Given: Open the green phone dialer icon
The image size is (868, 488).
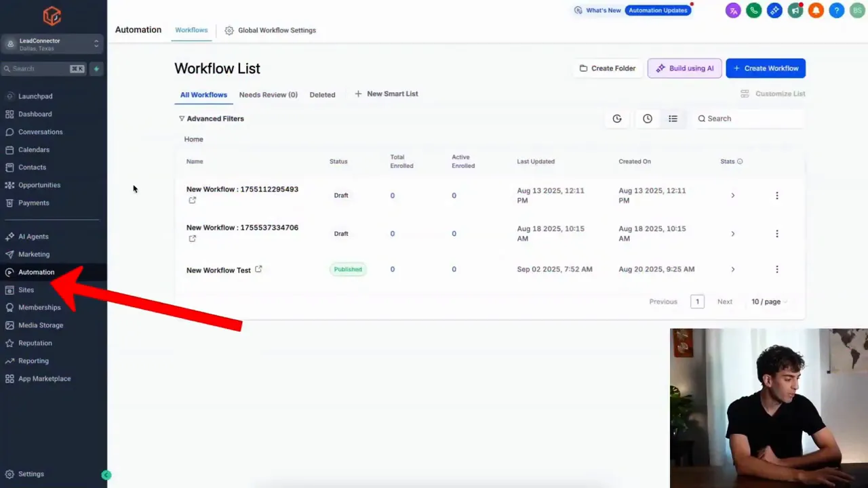Looking at the screenshot, I should 753,10.
